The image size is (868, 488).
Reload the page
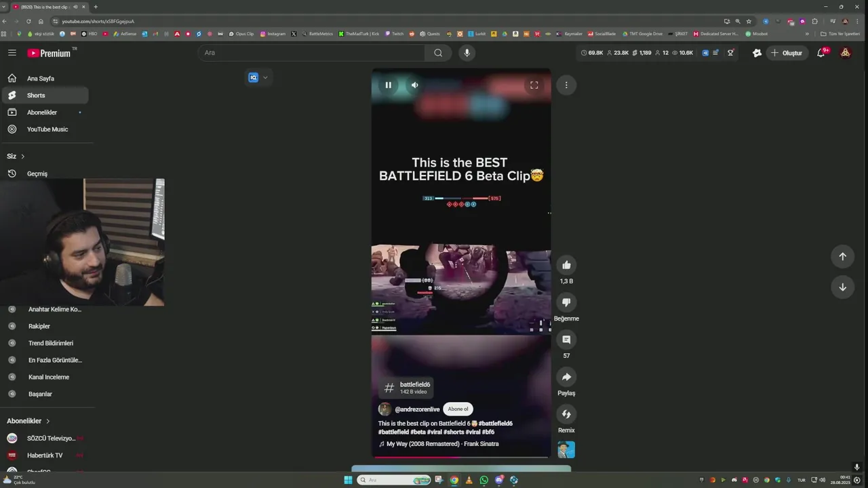[x=28, y=21]
